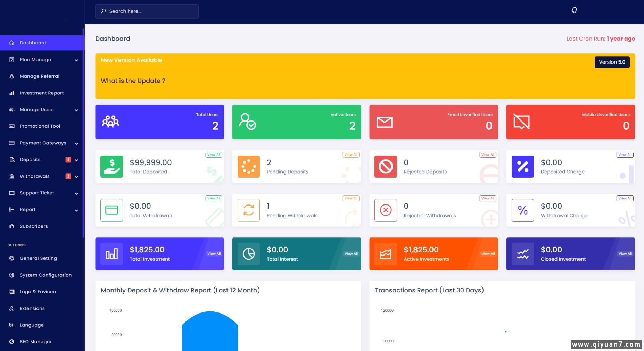644x351 pixels.
Task: Open Manage Referral in the sidebar
Action: click(x=39, y=76)
